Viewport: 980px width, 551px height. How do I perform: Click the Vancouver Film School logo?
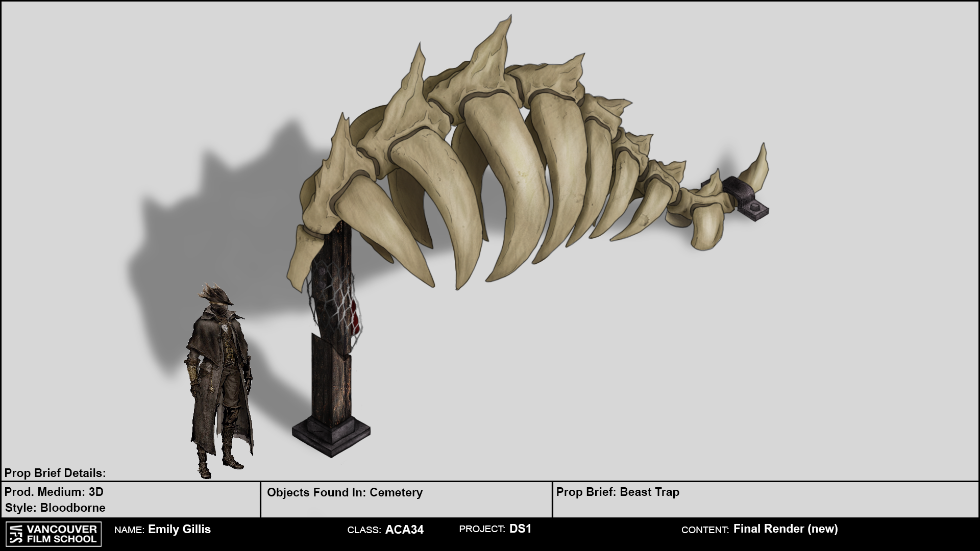53,534
